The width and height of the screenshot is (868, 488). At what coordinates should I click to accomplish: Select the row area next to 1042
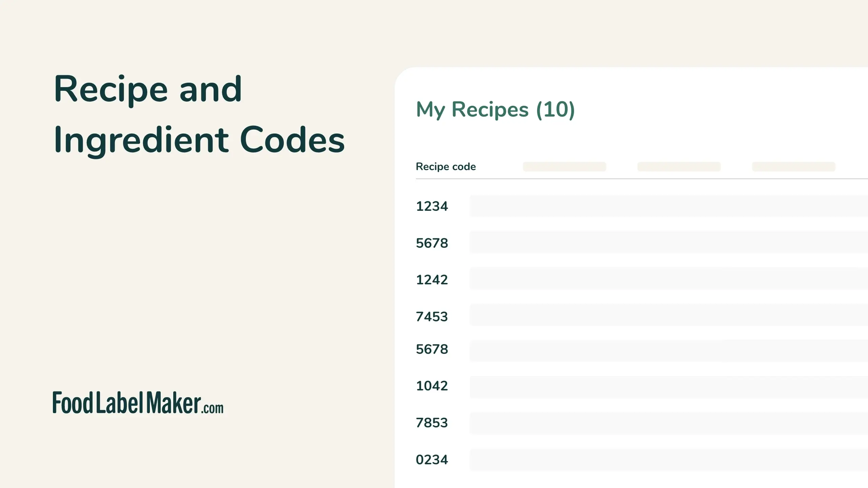644,386
